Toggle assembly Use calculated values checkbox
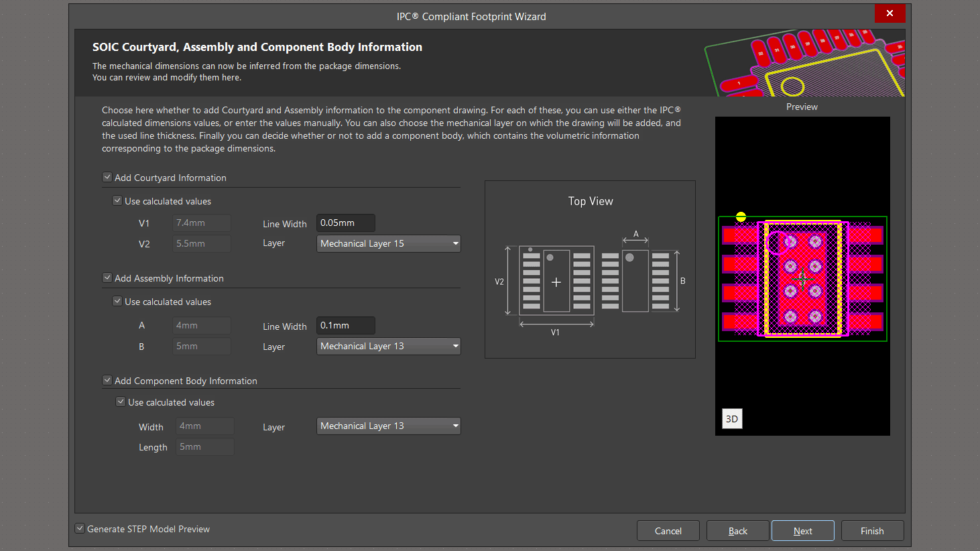980x551 pixels. pyautogui.click(x=117, y=302)
